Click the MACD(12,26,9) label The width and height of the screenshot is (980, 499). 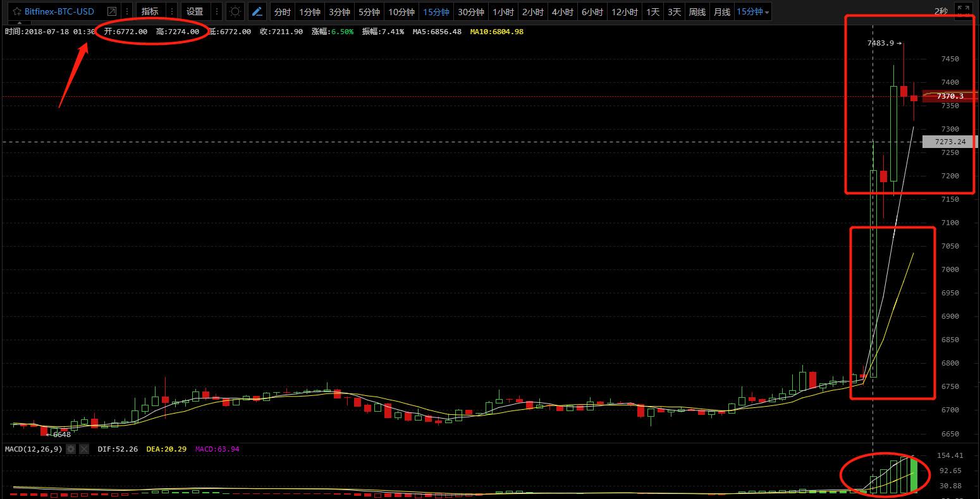pyautogui.click(x=34, y=449)
